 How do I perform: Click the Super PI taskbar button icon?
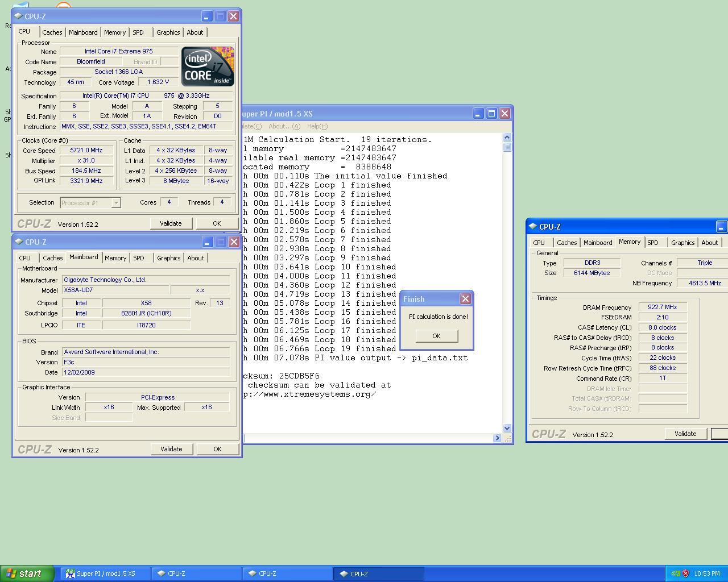pos(70,573)
